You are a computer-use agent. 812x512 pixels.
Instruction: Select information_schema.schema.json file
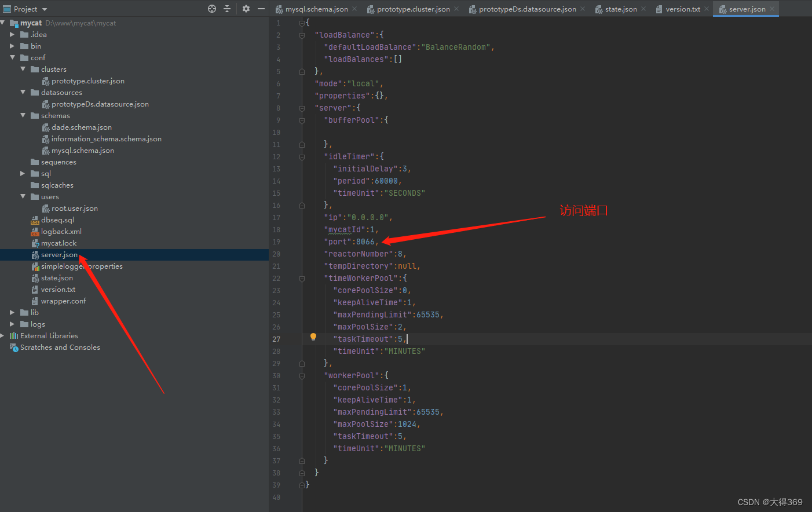107,139
